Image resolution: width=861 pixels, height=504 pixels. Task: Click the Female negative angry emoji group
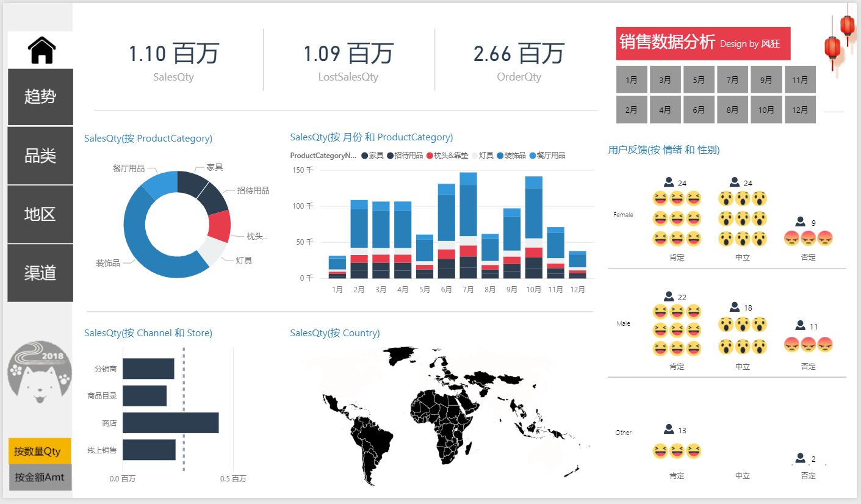808,239
